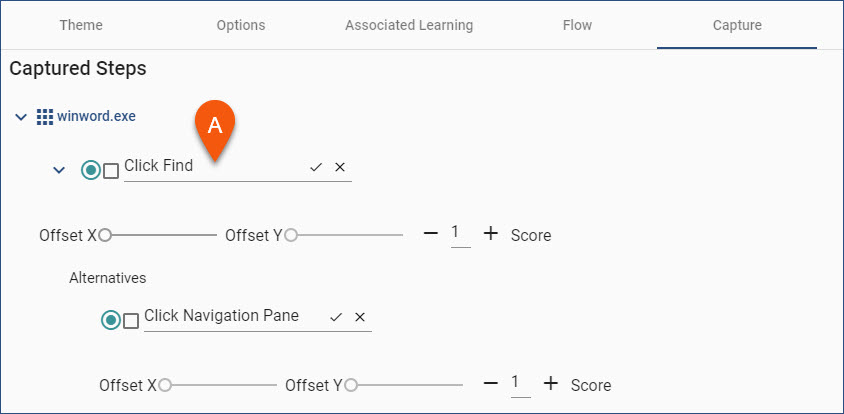The image size is (844, 414).
Task: Tick the Click Navigation Pane checkbox
Action: (131, 321)
